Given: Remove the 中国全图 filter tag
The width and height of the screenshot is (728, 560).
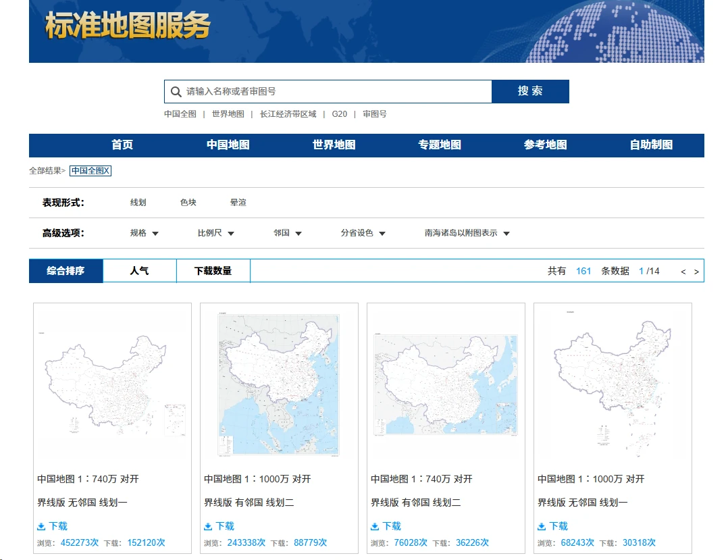Looking at the screenshot, I should tap(107, 171).
